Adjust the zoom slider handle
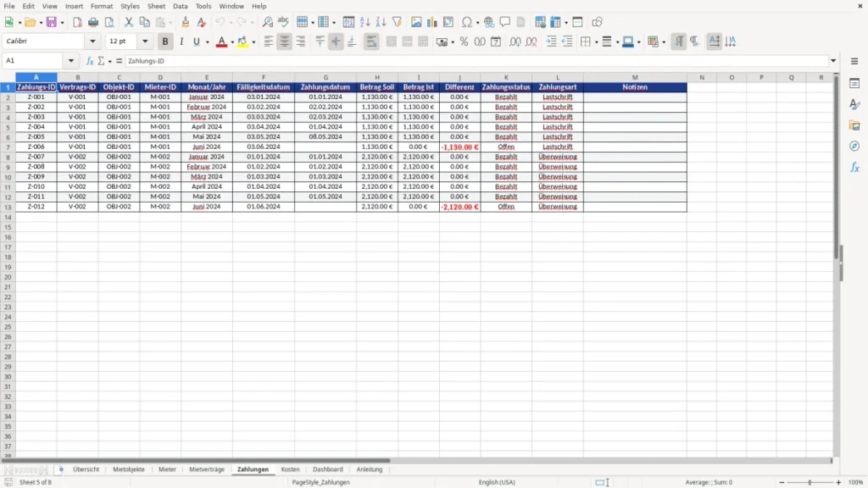The height and width of the screenshot is (488, 868). (x=810, y=482)
